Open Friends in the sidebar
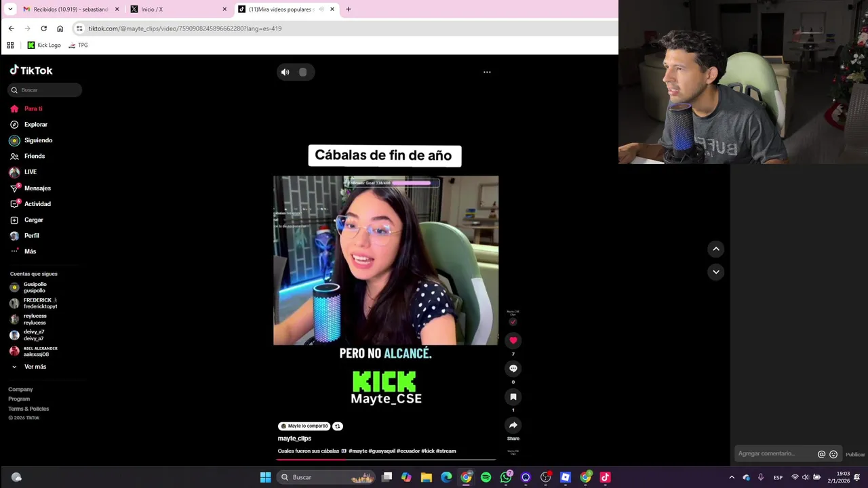 (x=27, y=157)
